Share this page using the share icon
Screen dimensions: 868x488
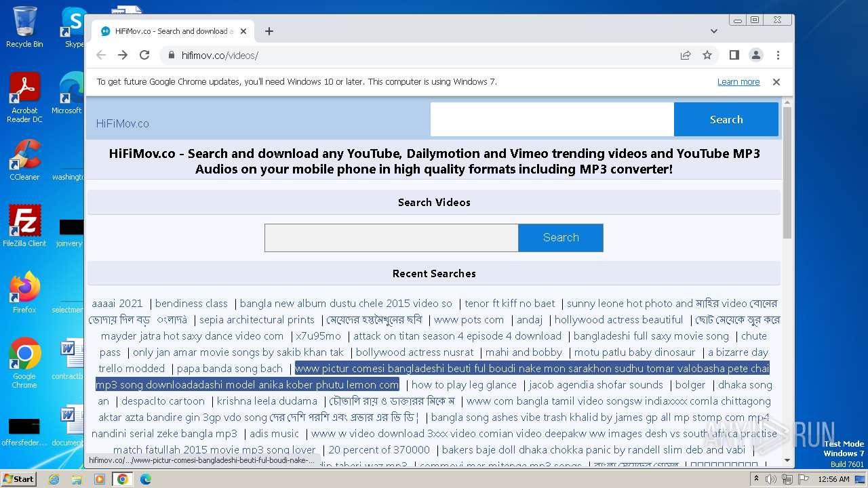point(686,55)
